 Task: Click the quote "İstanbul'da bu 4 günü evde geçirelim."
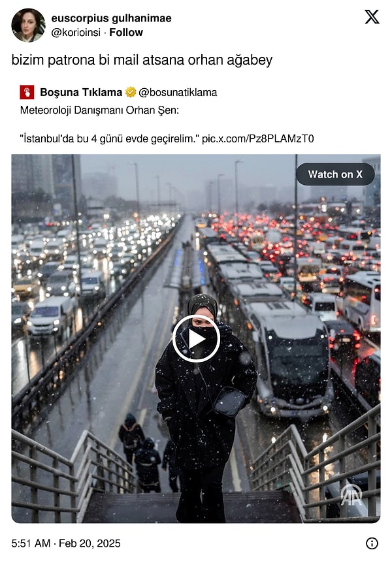point(109,138)
